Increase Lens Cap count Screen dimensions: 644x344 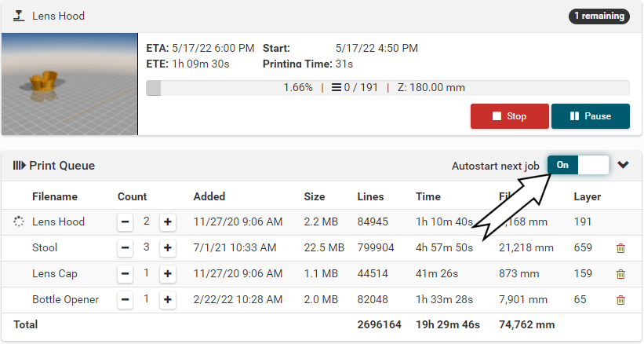pyautogui.click(x=167, y=274)
